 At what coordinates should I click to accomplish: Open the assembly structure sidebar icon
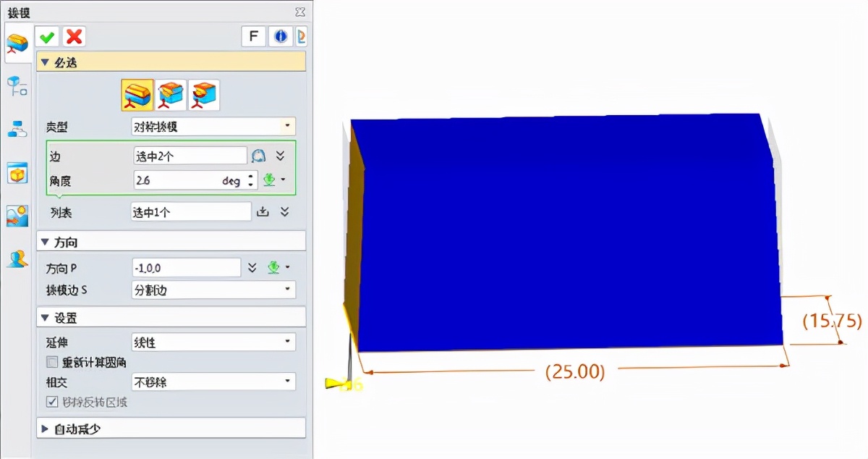click(17, 130)
